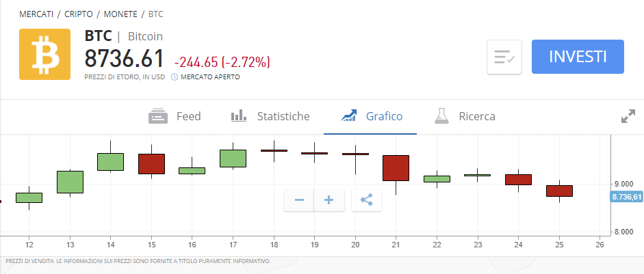Select the Grafico tab
This screenshot has width=644, height=274.
pyautogui.click(x=372, y=116)
